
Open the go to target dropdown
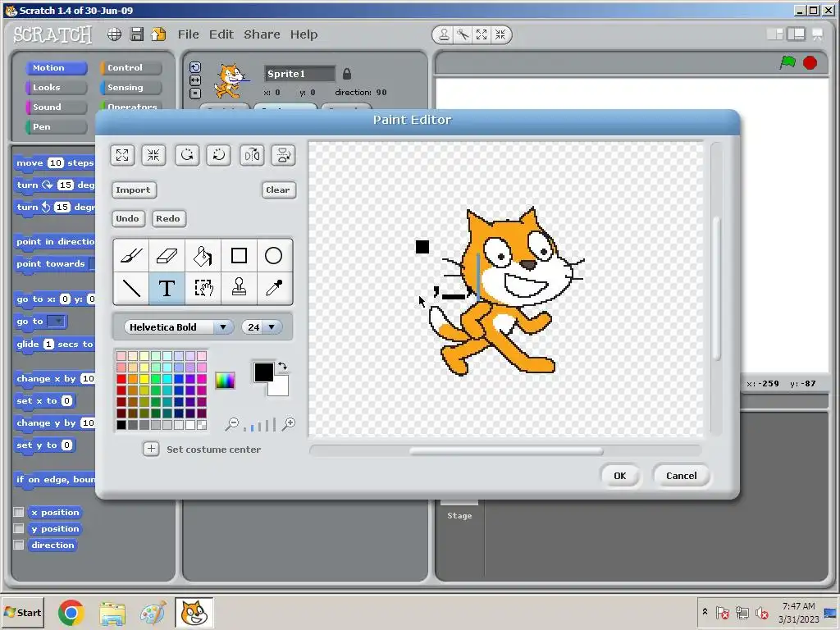coord(57,322)
